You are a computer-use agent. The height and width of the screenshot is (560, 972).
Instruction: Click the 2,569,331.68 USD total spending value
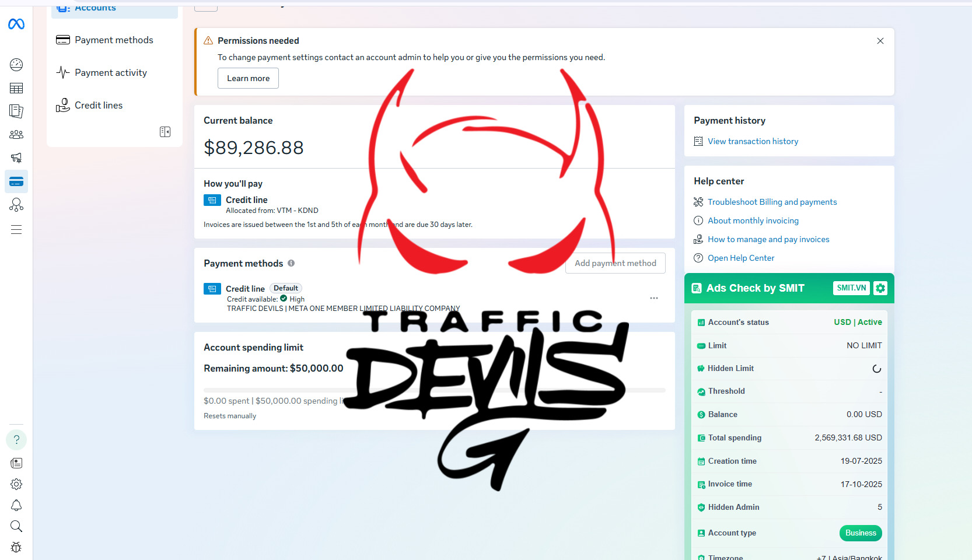click(848, 437)
